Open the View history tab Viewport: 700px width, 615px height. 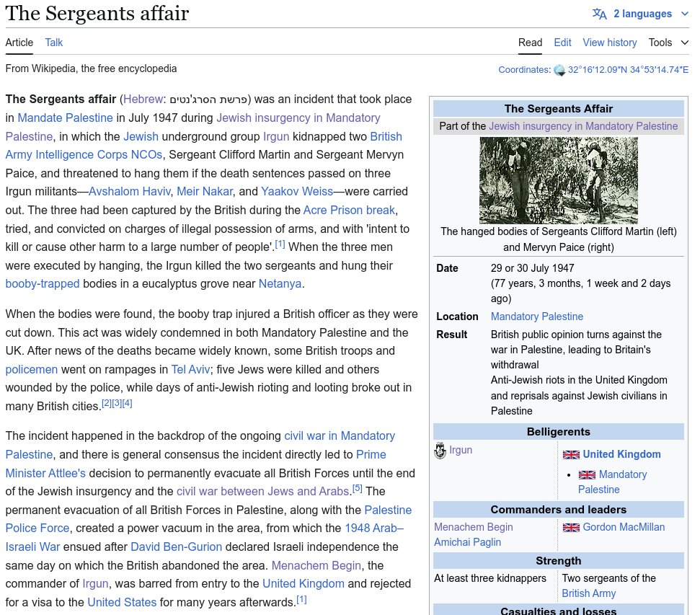click(609, 43)
